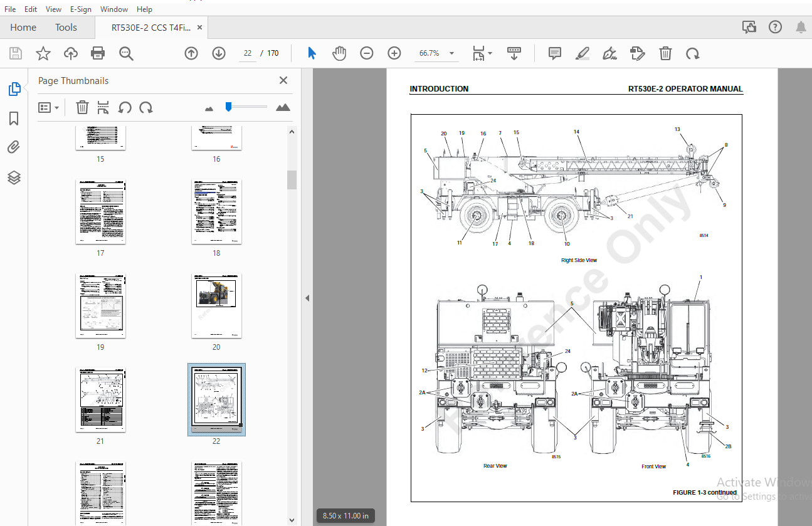Enlarge thumbnails with large mountain icon
812x526 pixels.
point(283,107)
